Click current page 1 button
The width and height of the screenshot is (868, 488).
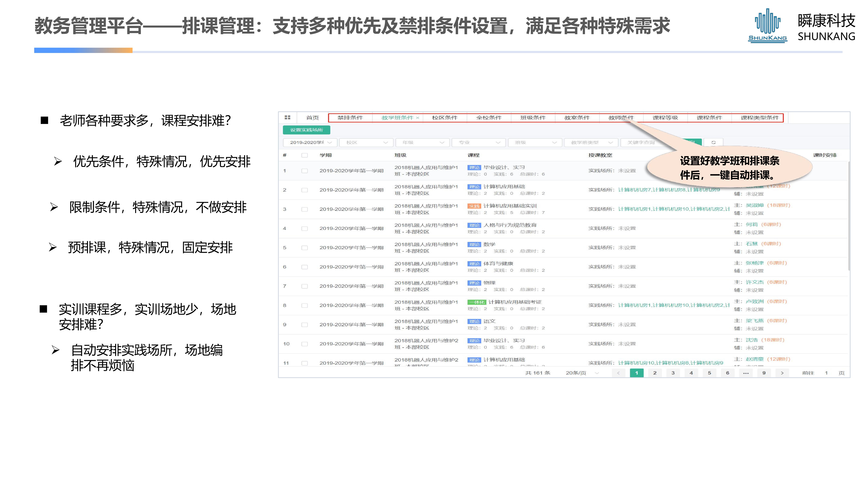tap(637, 373)
